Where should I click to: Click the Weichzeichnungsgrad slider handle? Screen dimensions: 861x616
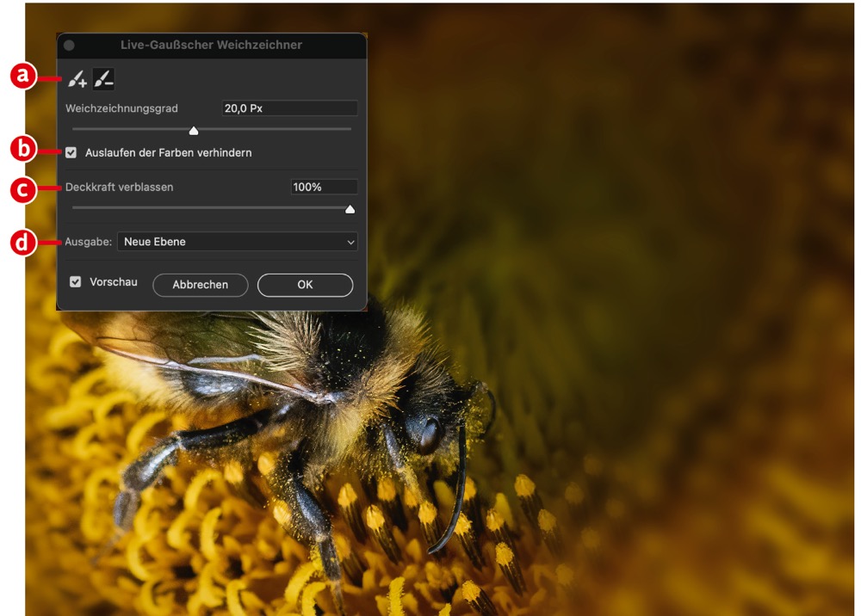[193, 131]
